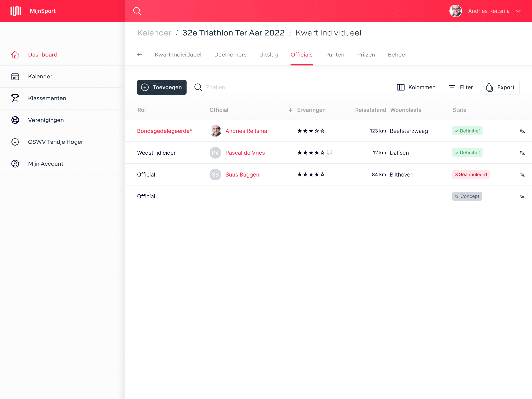The height and width of the screenshot is (399, 532).
Task: Click the comment bubble next to Pascal's stars
Action: pyautogui.click(x=329, y=152)
